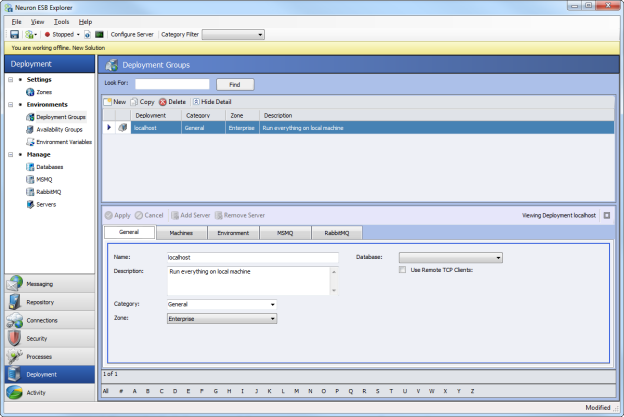This screenshot has width=624, height=417.
Task: Click the Delete icon in the grid toolbar
Action: [163, 102]
